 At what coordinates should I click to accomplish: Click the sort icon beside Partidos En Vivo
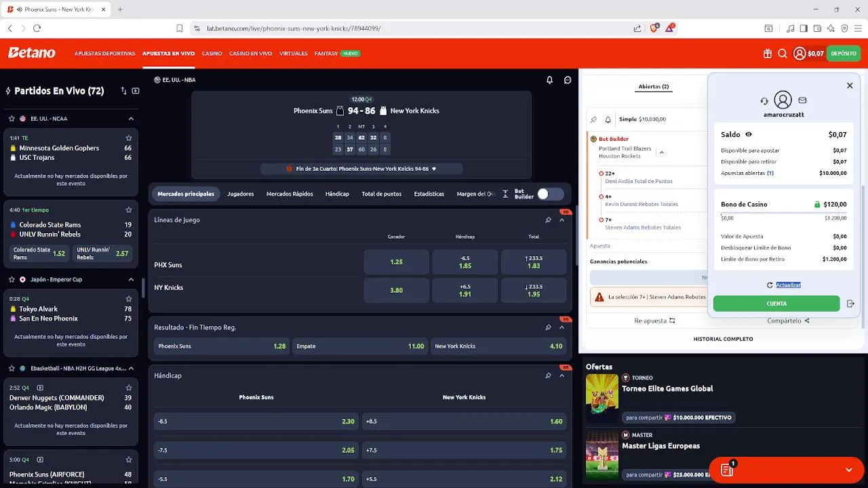tap(123, 91)
